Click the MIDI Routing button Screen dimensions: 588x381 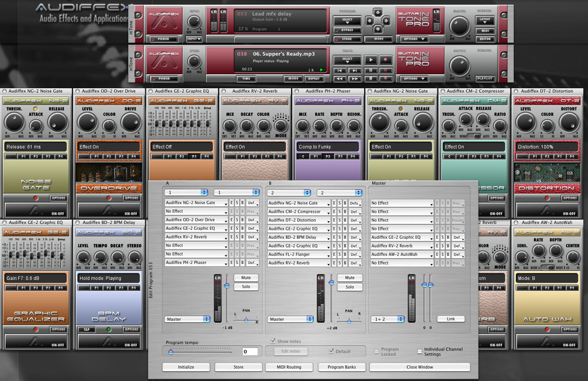290,367
